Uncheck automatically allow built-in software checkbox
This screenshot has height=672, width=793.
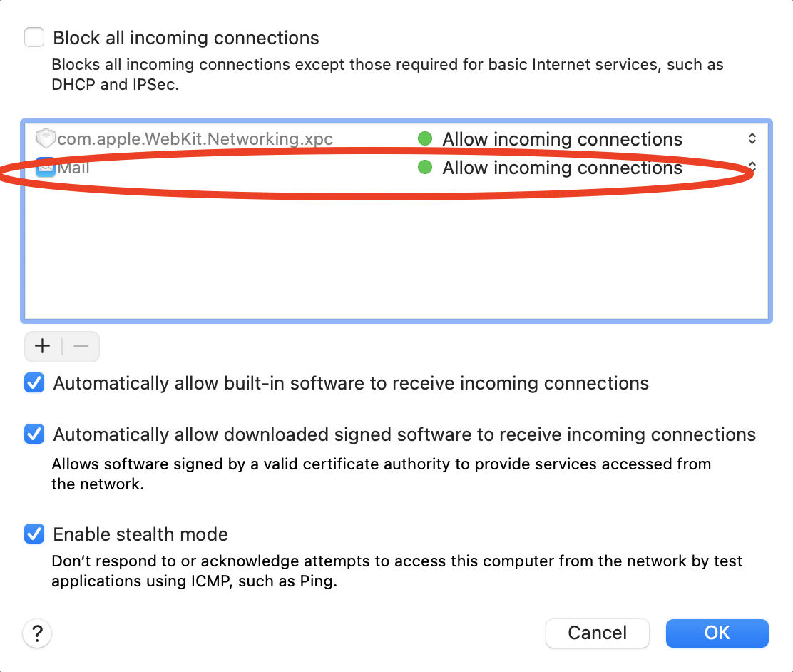34,383
